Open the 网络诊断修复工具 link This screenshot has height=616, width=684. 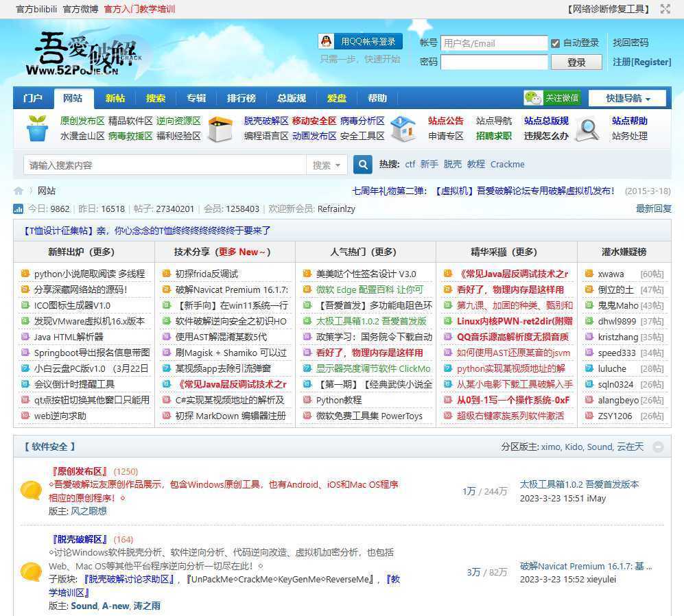[x=609, y=9]
